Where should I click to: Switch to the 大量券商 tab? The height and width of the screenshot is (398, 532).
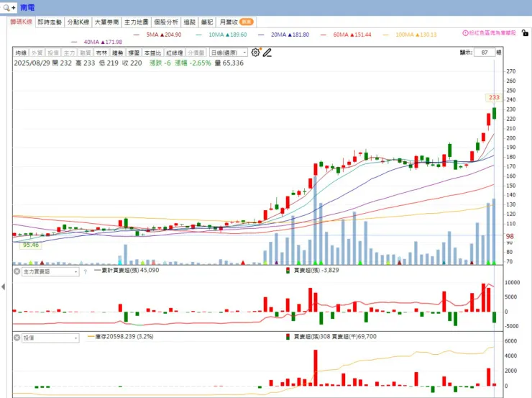[x=106, y=22]
